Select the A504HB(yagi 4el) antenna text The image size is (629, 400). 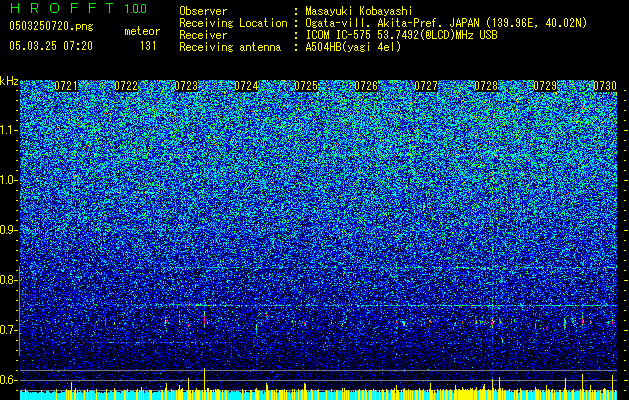(353, 47)
